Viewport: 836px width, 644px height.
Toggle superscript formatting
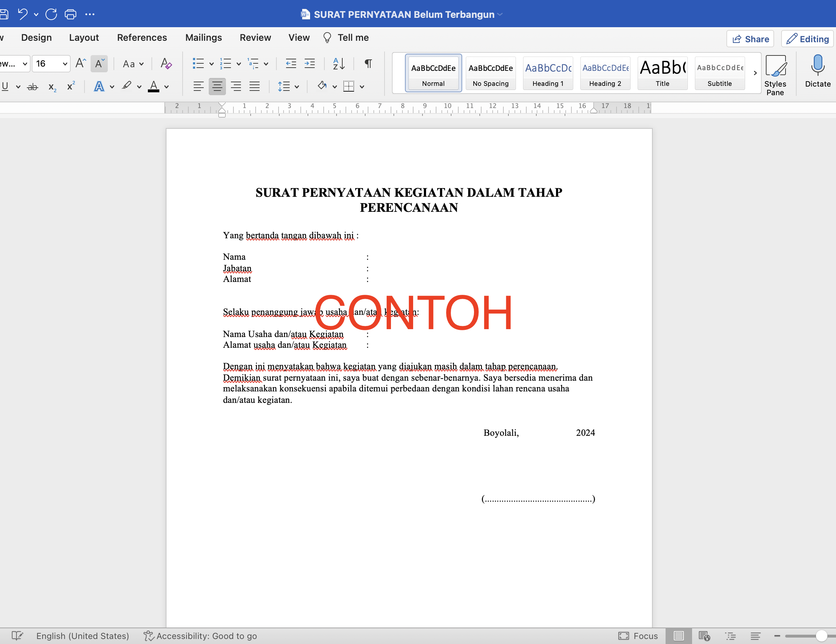[71, 86]
